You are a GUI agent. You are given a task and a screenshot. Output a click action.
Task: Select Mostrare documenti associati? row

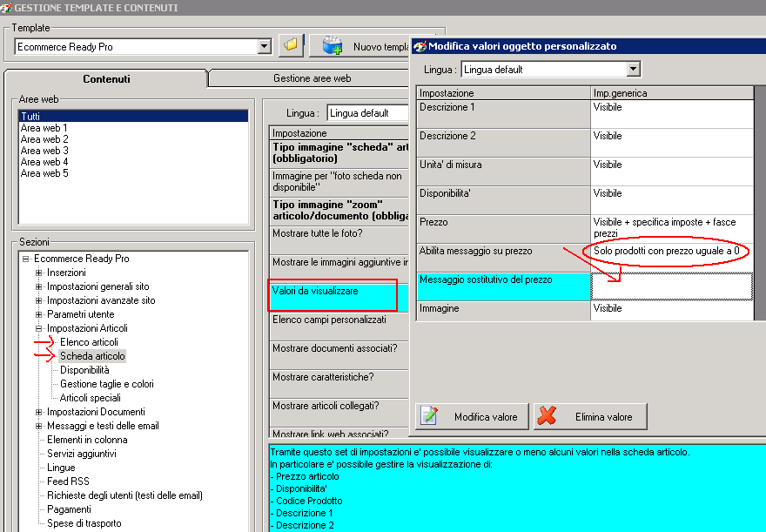(339, 354)
